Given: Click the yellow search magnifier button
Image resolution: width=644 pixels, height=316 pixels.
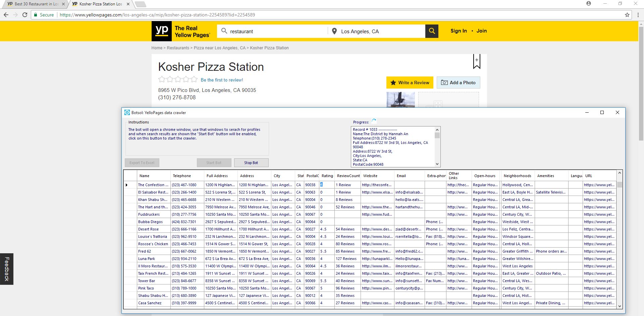Looking at the screenshot, I should 432,31.
